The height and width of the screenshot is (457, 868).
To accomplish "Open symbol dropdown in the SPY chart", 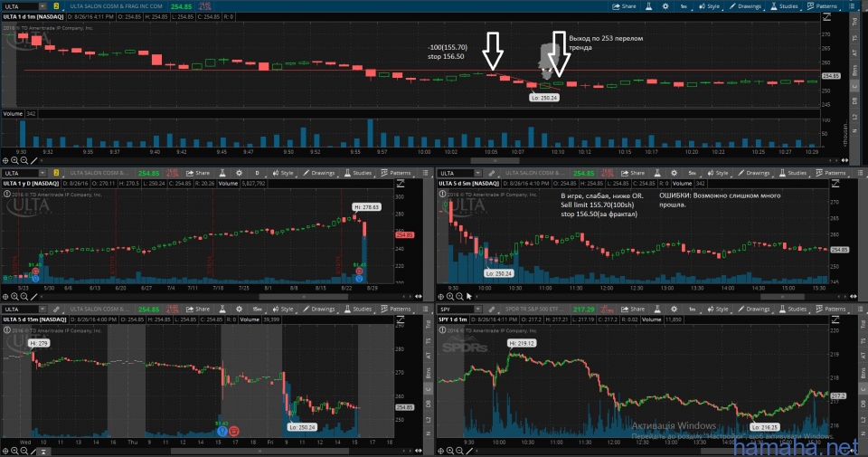I will click(477, 309).
